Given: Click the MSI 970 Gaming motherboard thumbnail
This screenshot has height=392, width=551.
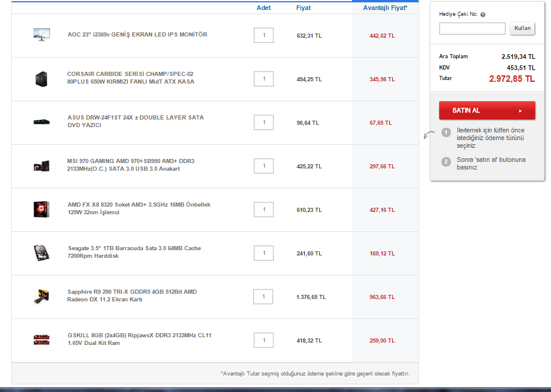Looking at the screenshot, I should pyautogui.click(x=41, y=166).
